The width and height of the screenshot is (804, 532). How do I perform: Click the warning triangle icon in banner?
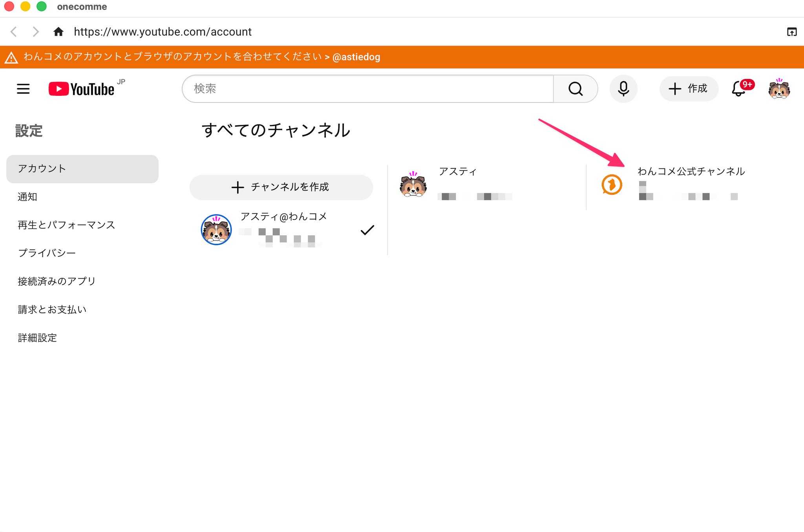pyautogui.click(x=11, y=57)
